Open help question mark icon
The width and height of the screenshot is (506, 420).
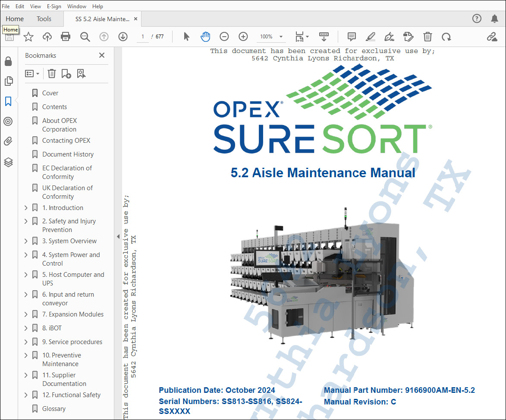click(477, 19)
